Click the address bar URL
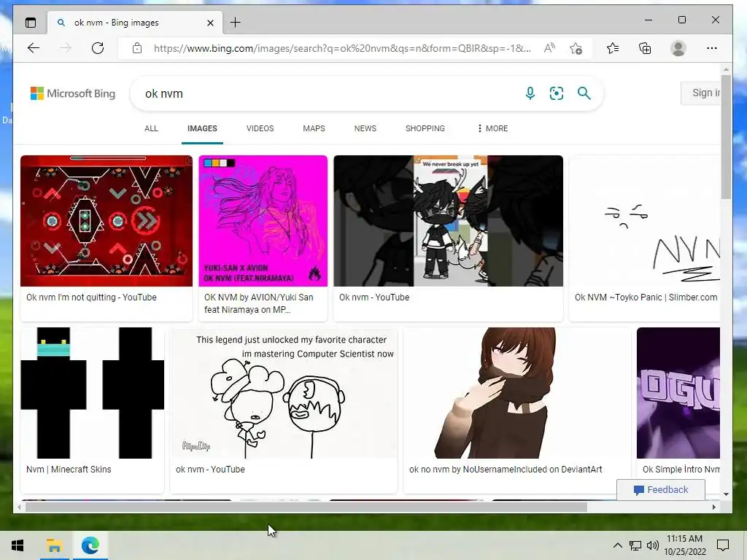This screenshot has height=560, width=747. pyautogui.click(x=342, y=48)
